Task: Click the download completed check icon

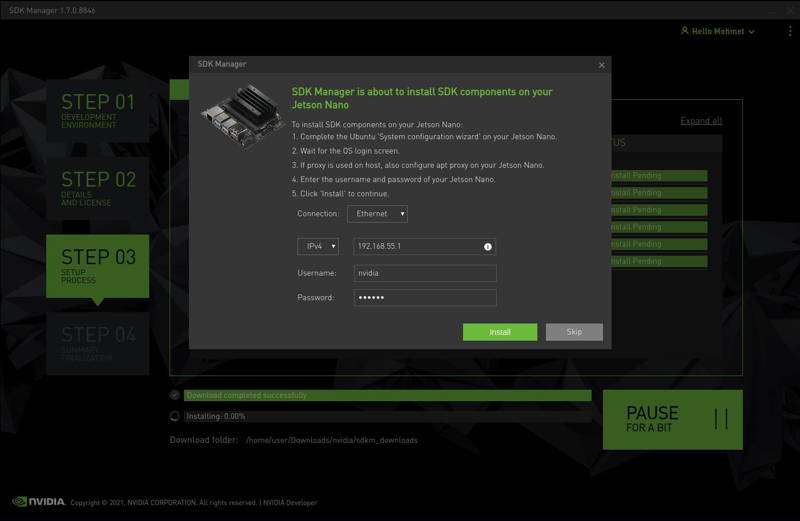Action: (x=174, y=395)
